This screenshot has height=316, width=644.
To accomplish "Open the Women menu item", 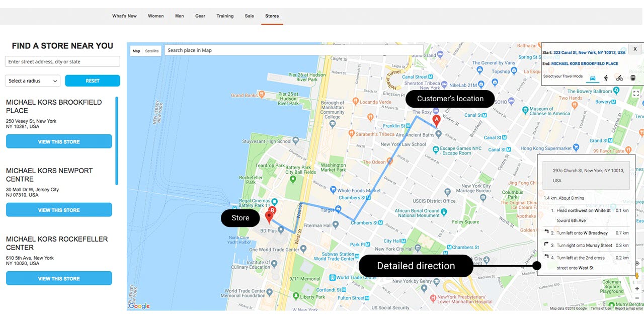I will 155,16.
